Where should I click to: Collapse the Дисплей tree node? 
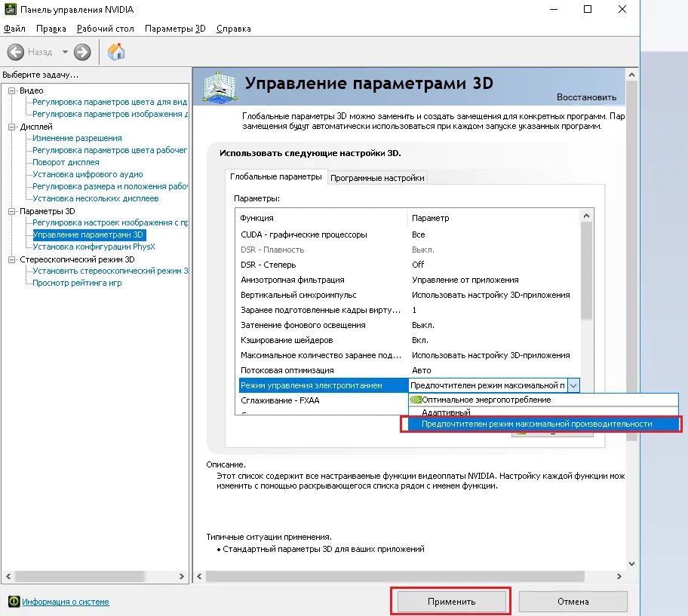point(11,127)
